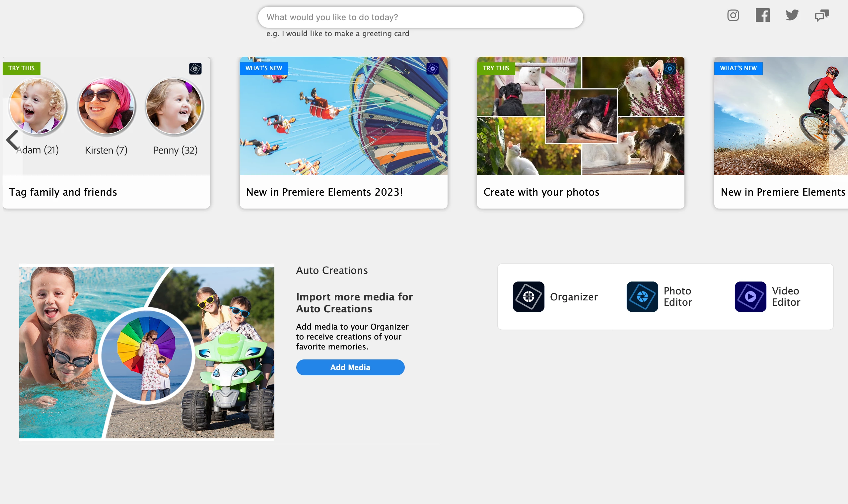Click Photo Editor badge on pets collage card

(670, 69)
